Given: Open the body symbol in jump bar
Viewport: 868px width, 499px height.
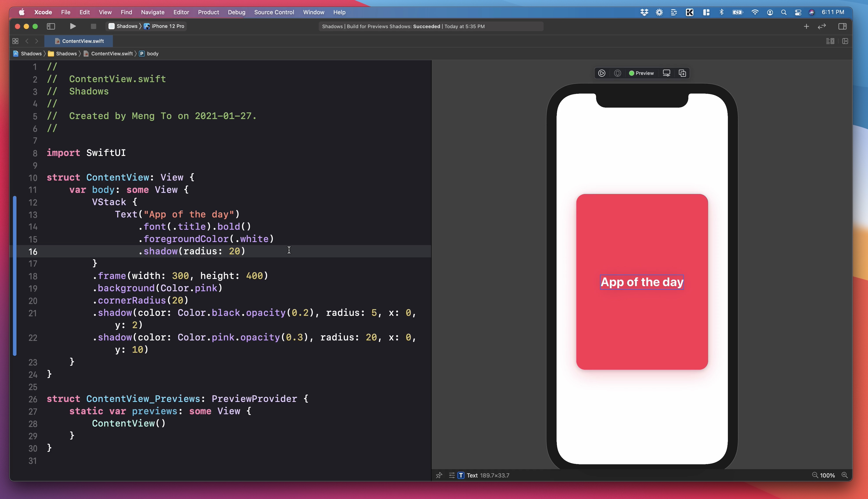Looking at the screenshot, I should (x=152, y=53).
